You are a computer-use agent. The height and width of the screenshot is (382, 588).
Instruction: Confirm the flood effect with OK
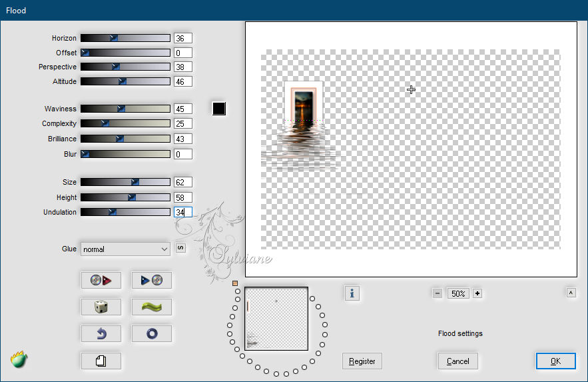556,361
